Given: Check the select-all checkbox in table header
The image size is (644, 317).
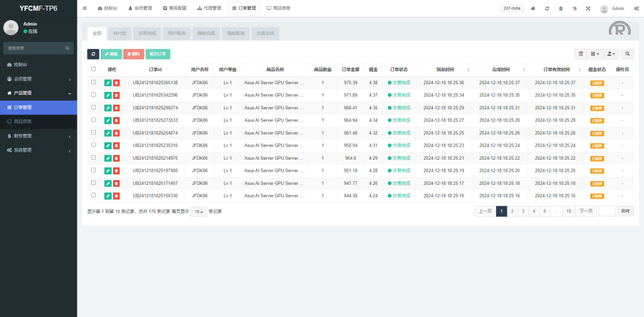Looking at the screenshot, I should pos(94,69).
